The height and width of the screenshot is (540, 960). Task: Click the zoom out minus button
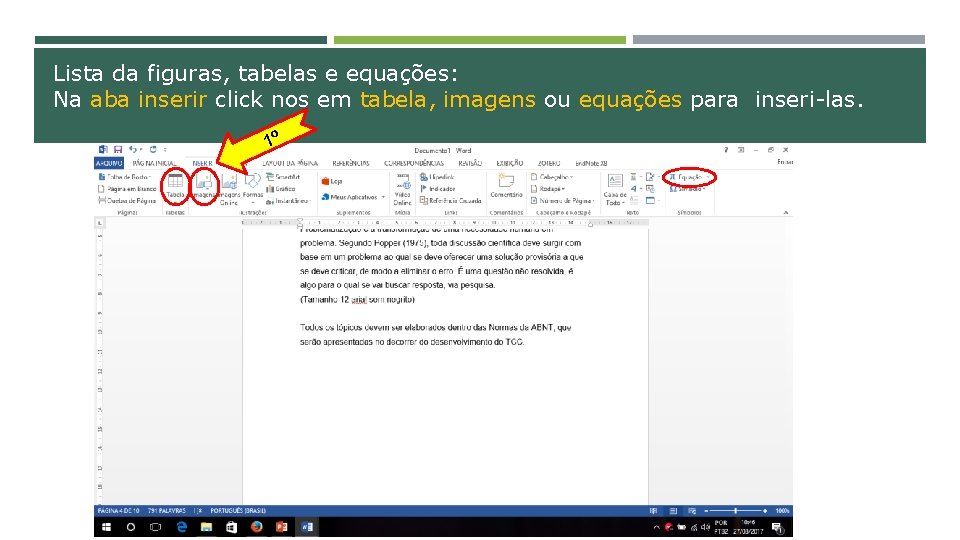point(706,511)
